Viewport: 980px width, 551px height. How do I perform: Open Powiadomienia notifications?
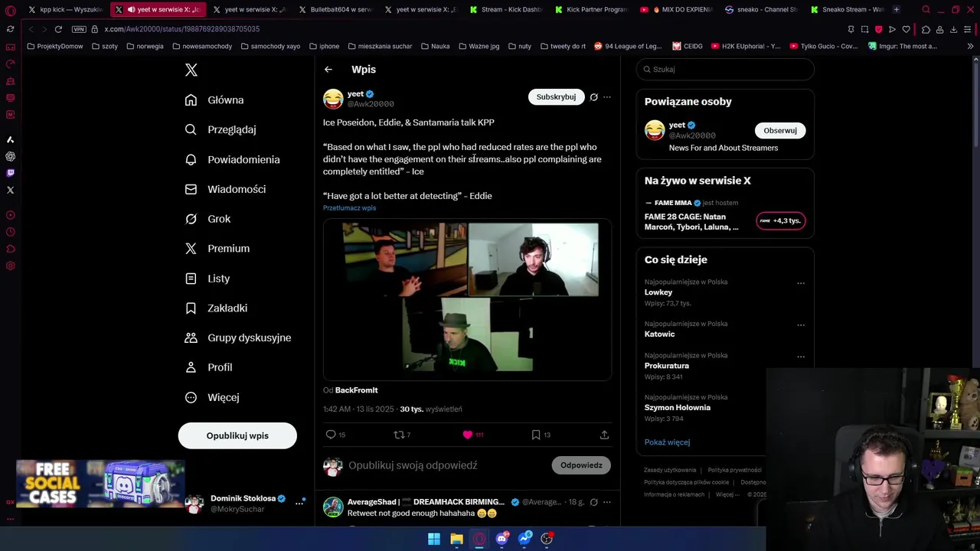233,160
